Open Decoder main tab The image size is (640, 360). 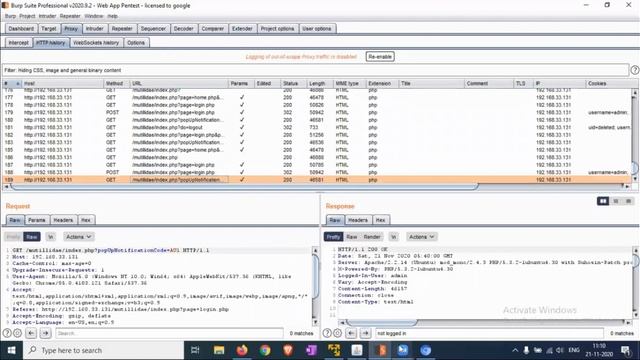point(183,29)
